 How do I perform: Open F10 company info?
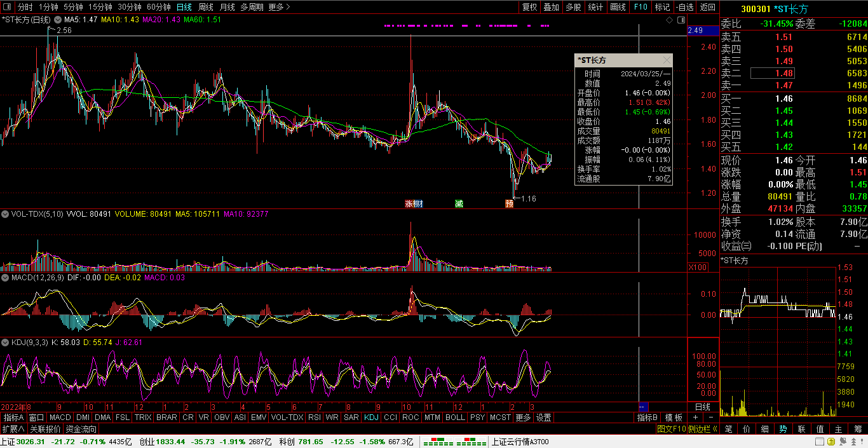641,7
